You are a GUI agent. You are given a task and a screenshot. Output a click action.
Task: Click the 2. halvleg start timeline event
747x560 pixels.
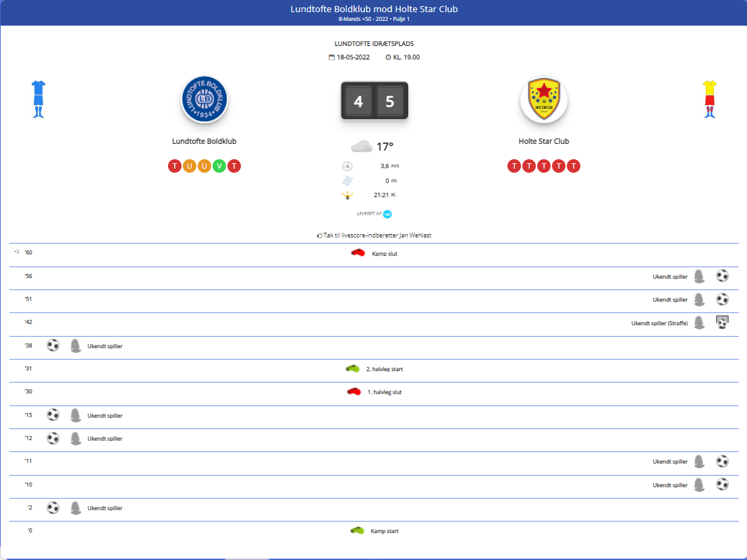tap(384, 369)
